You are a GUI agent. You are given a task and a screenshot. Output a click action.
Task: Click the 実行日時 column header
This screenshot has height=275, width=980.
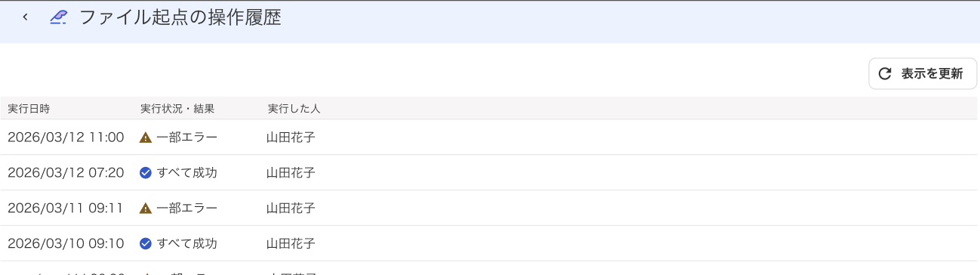pyautogui.click(x=29, y=109)
